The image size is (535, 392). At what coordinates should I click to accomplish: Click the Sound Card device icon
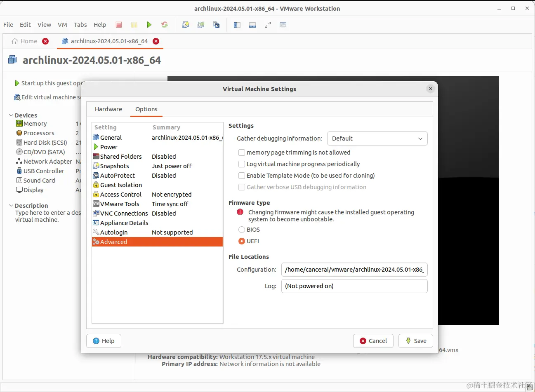pyautogui.click(x=19, y=181)
